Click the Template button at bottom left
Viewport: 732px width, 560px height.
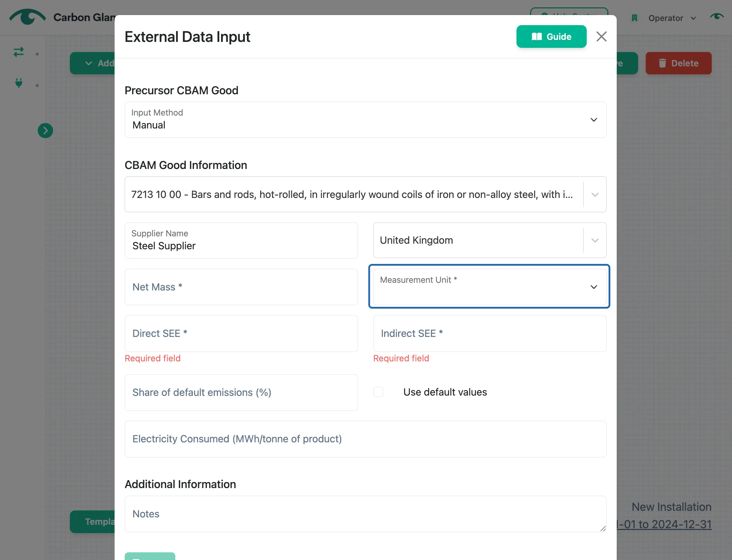click(93, 522)
